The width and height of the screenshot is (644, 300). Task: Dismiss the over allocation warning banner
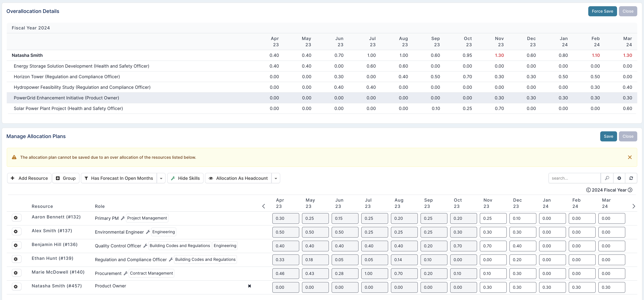pos(630,157)
